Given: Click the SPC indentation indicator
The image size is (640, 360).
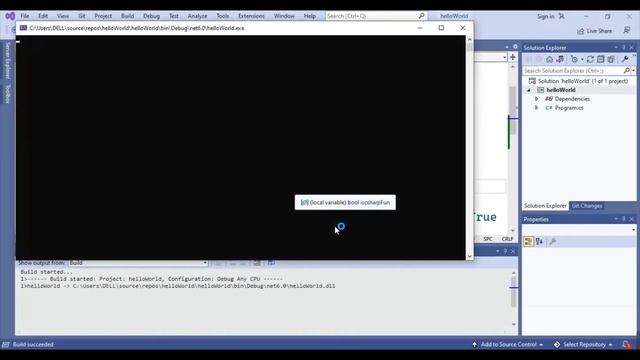Looking at the screenshot, I should pyautogui.click(x=488, y=239).
